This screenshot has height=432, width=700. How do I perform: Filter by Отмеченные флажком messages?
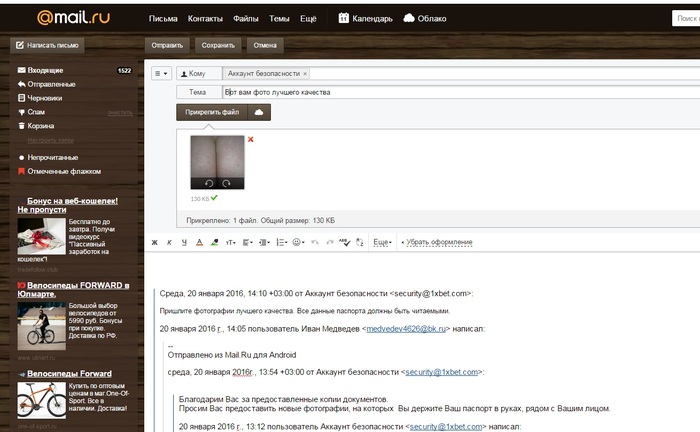64,171
